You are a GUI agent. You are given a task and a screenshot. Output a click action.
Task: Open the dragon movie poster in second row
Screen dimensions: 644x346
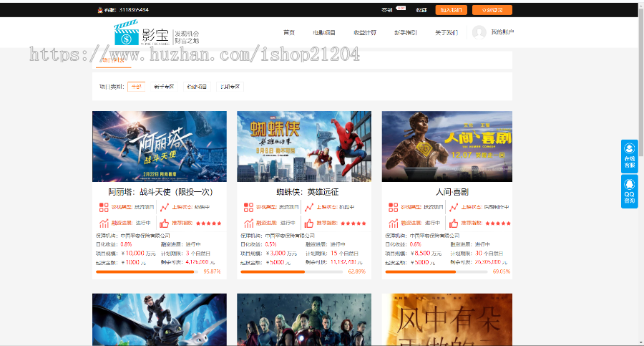[x=160, y=319]
